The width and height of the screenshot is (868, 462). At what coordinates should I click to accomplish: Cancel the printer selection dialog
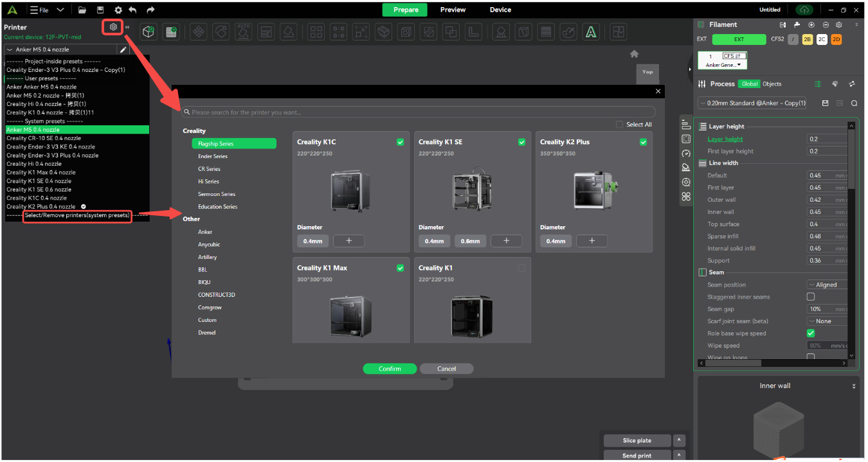click(x=447, y=369)
